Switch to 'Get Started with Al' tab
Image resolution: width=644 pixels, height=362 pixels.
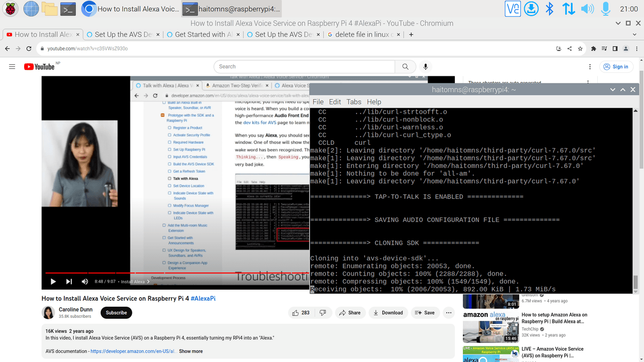[x=203, y=35]
